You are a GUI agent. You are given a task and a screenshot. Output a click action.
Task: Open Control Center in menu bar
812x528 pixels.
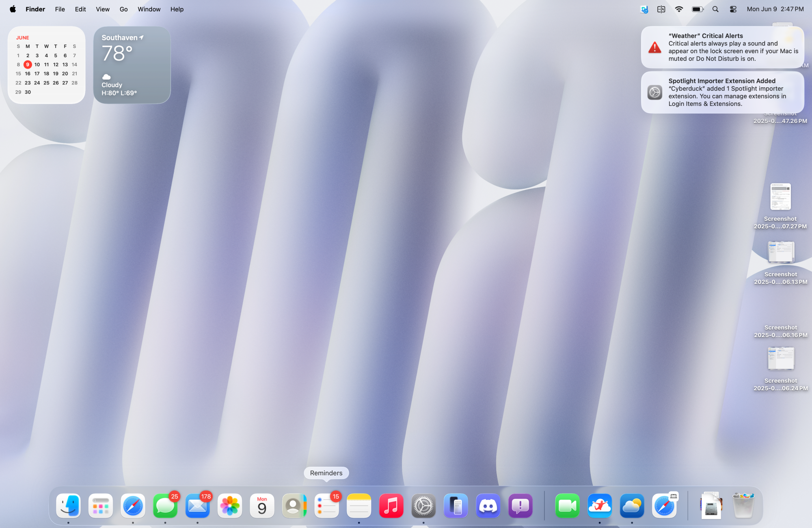click(733, 9)
